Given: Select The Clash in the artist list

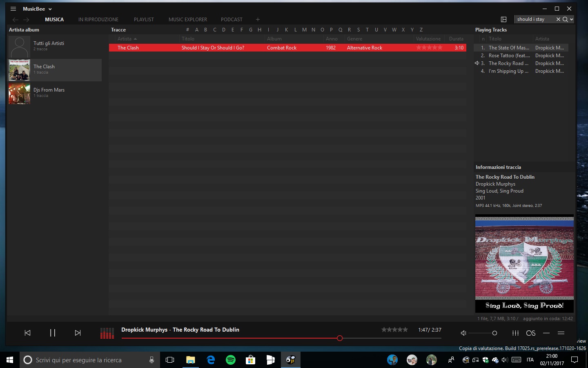Looking at the screenshot, I should [55, 70].
